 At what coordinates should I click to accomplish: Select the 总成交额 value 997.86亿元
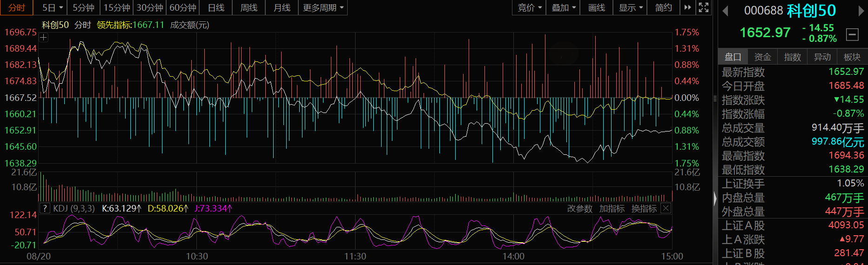pos(838,141)
